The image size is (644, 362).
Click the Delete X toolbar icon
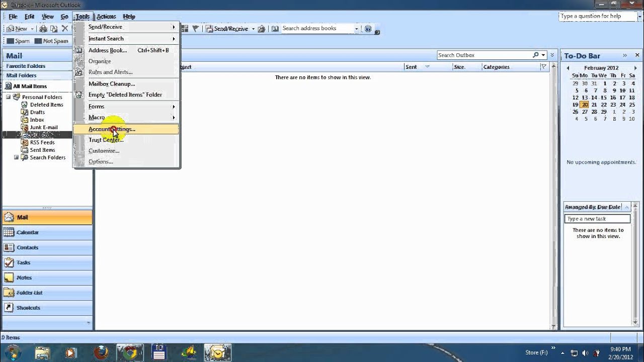[64, 29]
